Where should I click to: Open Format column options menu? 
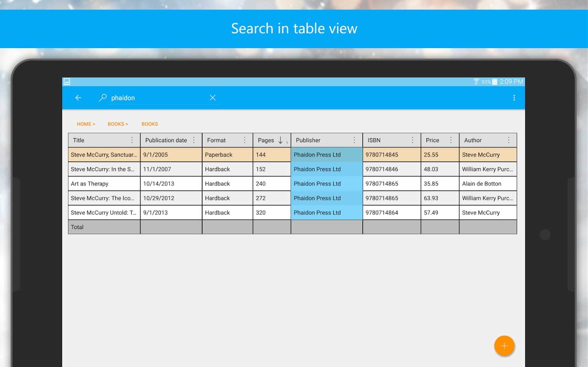244,140
